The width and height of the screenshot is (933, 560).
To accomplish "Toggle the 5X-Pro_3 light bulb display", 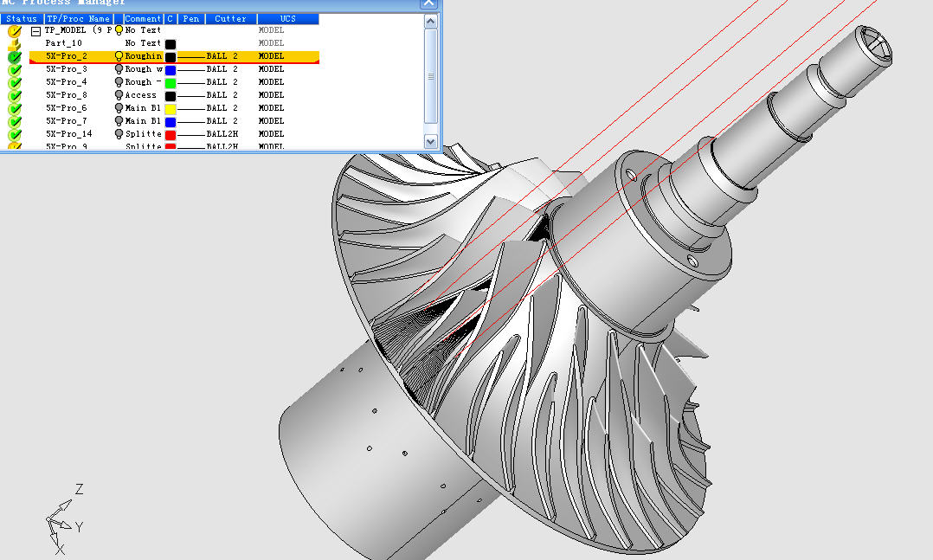I will click(119, 69).
